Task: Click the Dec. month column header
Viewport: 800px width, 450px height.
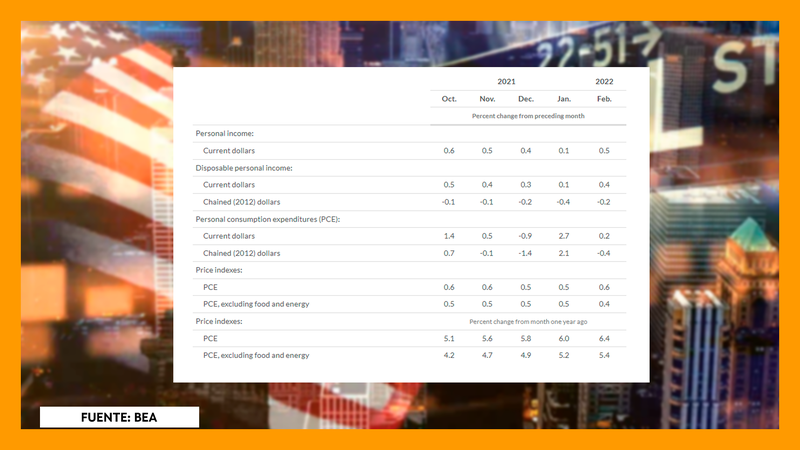Action: pyautogui.click(x=526, y=98)
